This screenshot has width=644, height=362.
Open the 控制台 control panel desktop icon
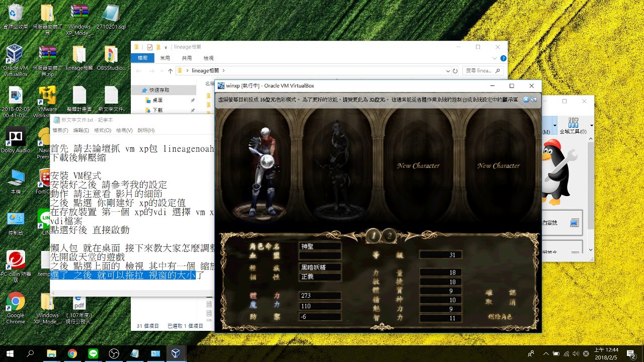16,224
